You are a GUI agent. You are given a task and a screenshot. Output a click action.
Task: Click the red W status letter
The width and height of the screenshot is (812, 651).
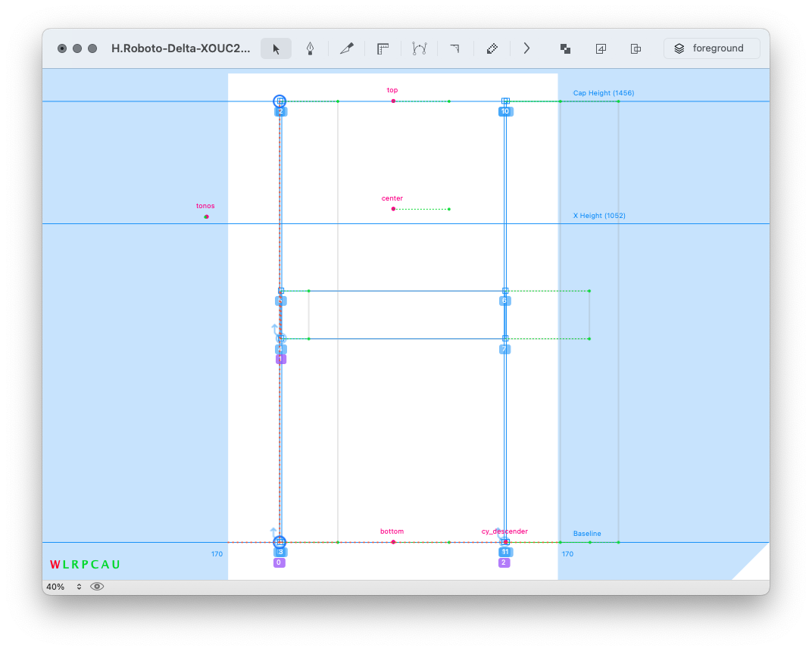click(55, 565)
